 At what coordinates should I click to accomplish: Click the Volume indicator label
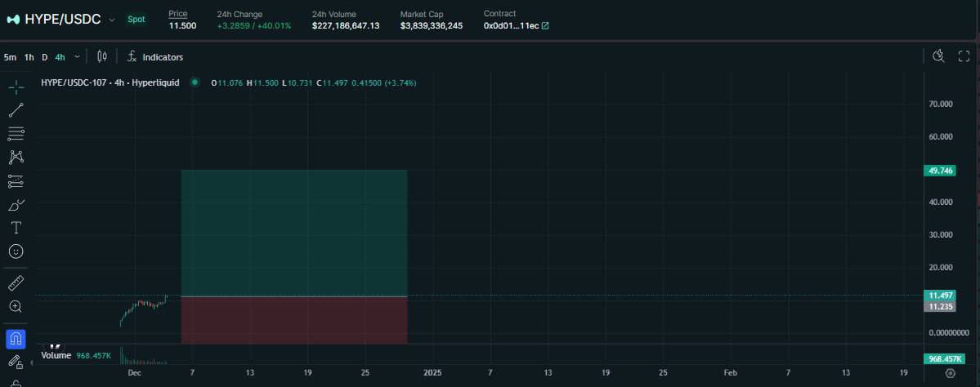[x=56, y=355]
